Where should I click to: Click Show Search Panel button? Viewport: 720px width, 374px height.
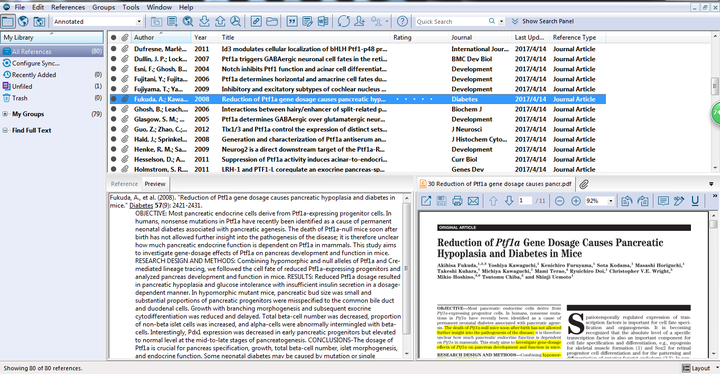tap(543, 21)
